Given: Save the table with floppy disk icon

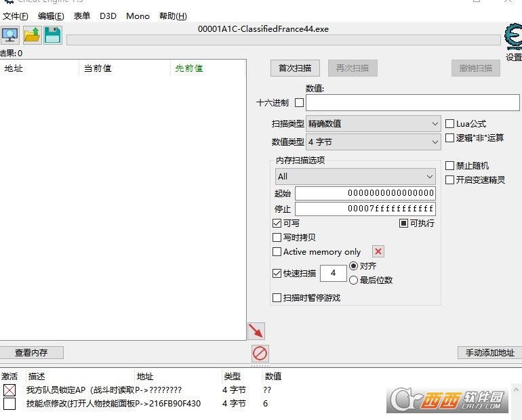Looking at the screenshot, I should (x=53, y=35).
